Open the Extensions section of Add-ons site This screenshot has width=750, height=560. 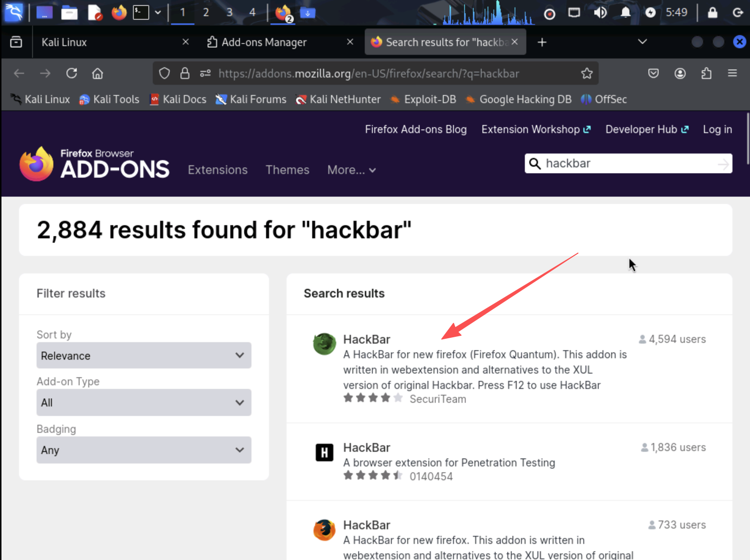[217, 170]
